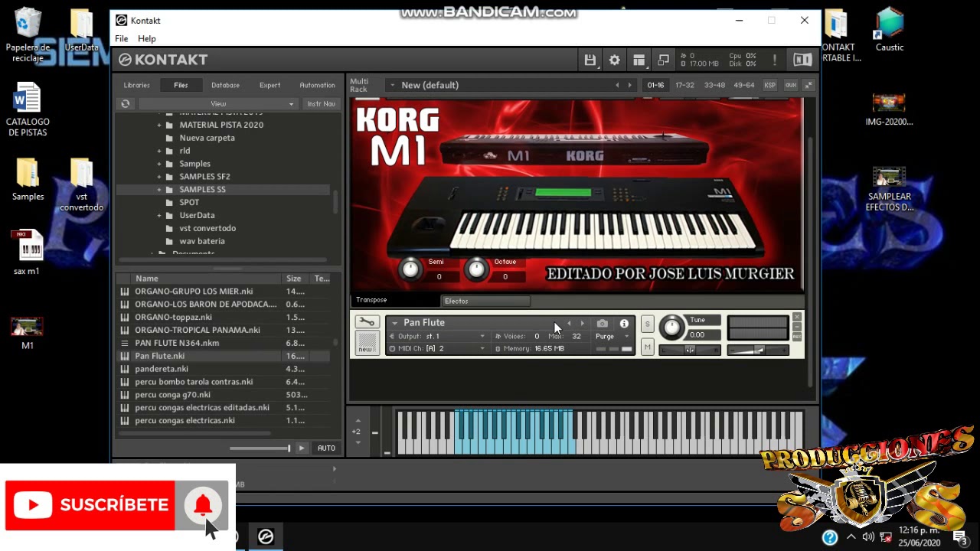980x551 pixels.
Task: Load previous instrument with Pan Flute left arrow
Action: 569,324
